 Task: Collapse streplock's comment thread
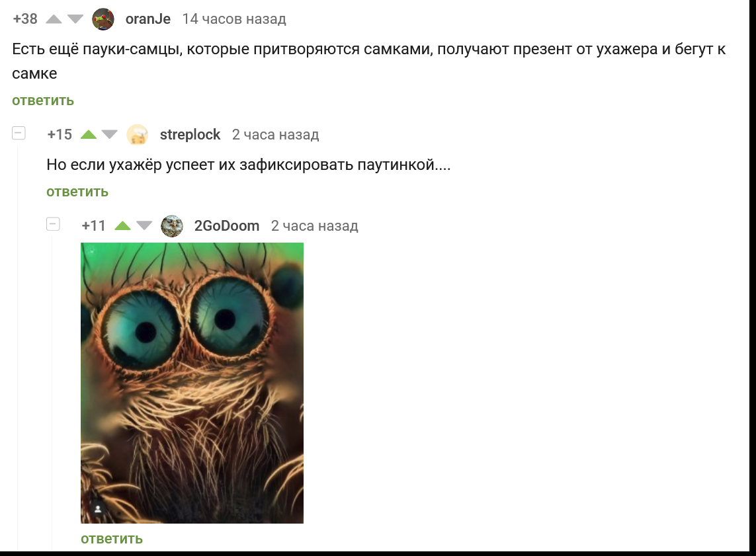click(19, 133)
